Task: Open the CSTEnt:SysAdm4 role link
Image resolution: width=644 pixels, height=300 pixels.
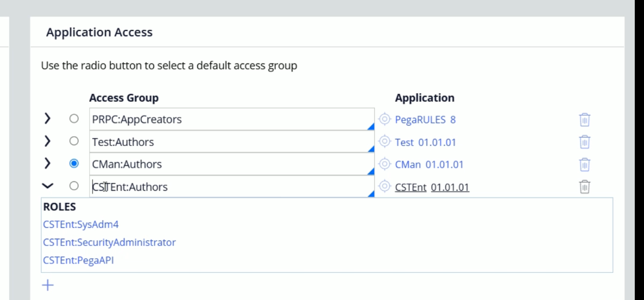Action: pyautogui.click(x=81, y=225)
